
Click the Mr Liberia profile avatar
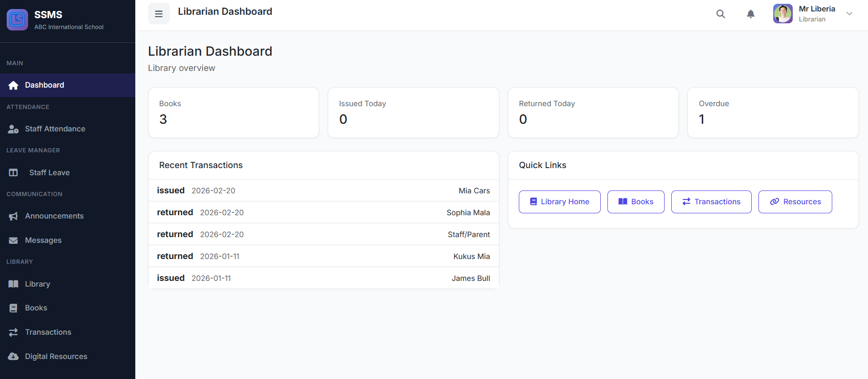(782, 14)
